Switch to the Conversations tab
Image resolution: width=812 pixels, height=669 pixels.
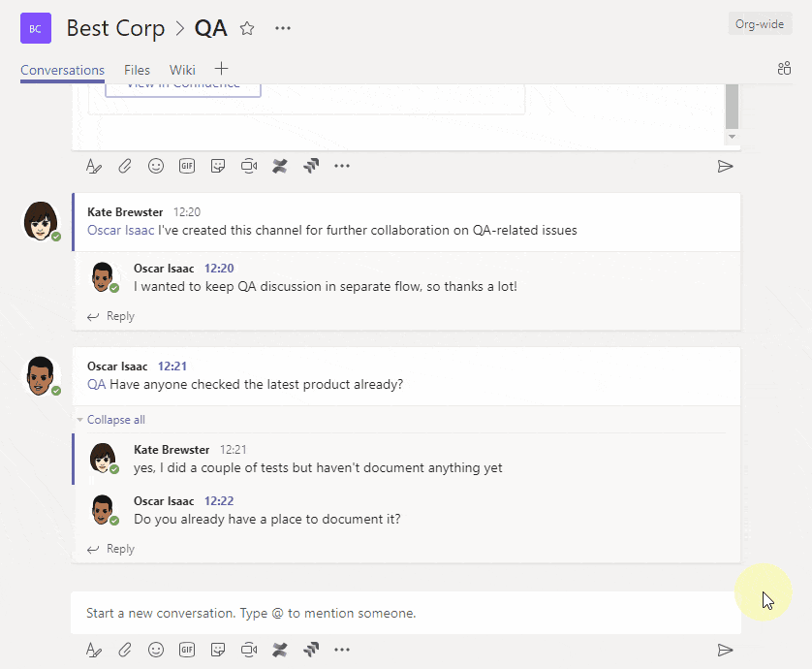62,70
